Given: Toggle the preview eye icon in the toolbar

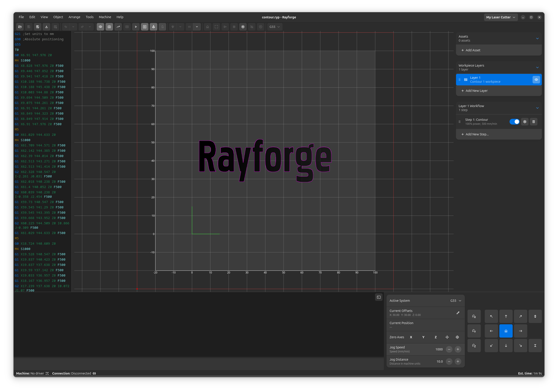Looking at the screenshot, I should point(100,27).
